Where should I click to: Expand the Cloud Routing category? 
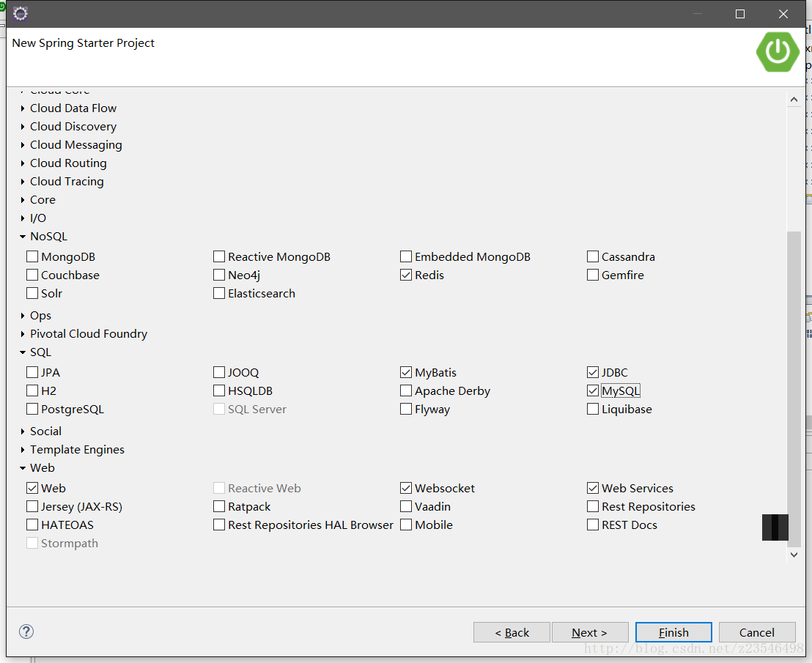click(x=23, y=163)
